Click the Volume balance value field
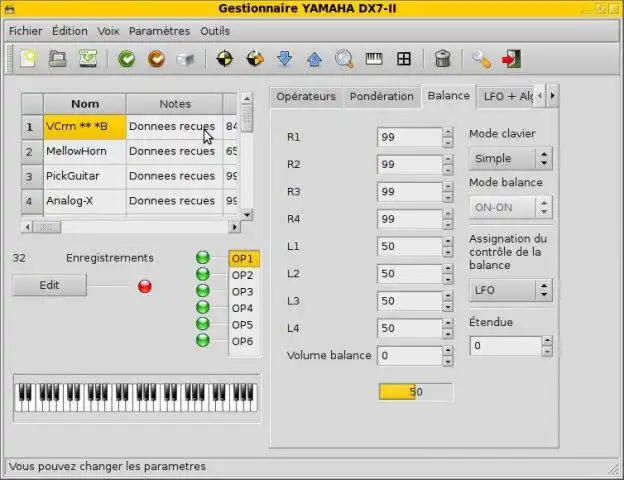This screenshot has height=480, width=624. (410, 355)
